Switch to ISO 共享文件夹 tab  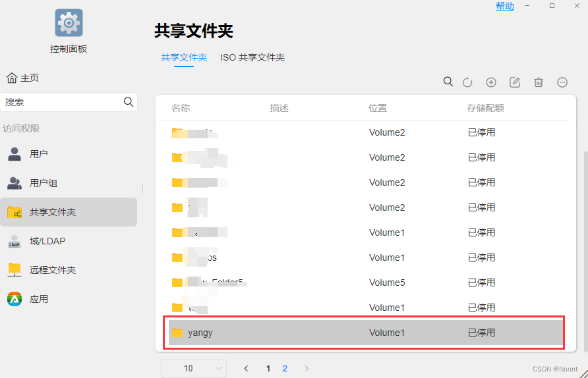click(x=252, y=57)
